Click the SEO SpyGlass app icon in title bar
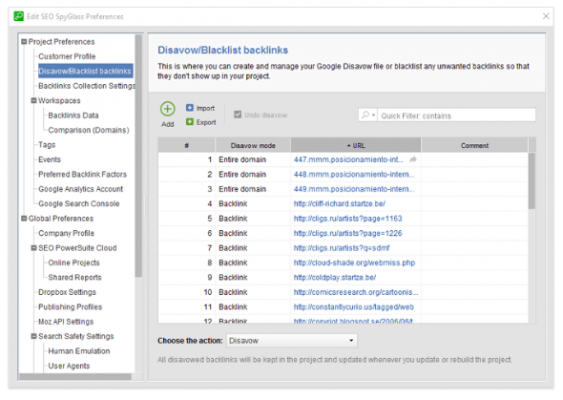 click(19, 16)
